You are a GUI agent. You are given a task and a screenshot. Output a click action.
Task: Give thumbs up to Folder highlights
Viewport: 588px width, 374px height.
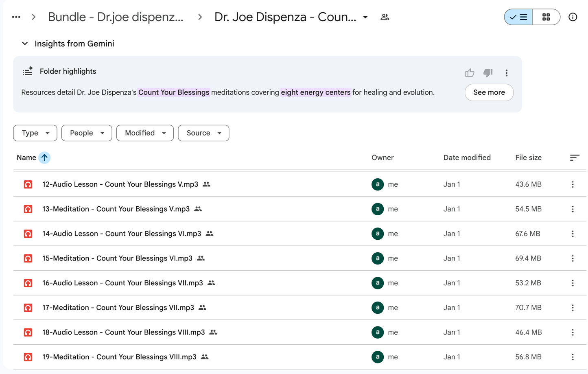click(470, 73)
